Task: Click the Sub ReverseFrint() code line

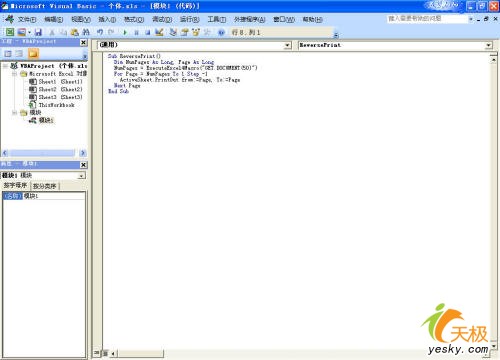Action: coord(134,56)
